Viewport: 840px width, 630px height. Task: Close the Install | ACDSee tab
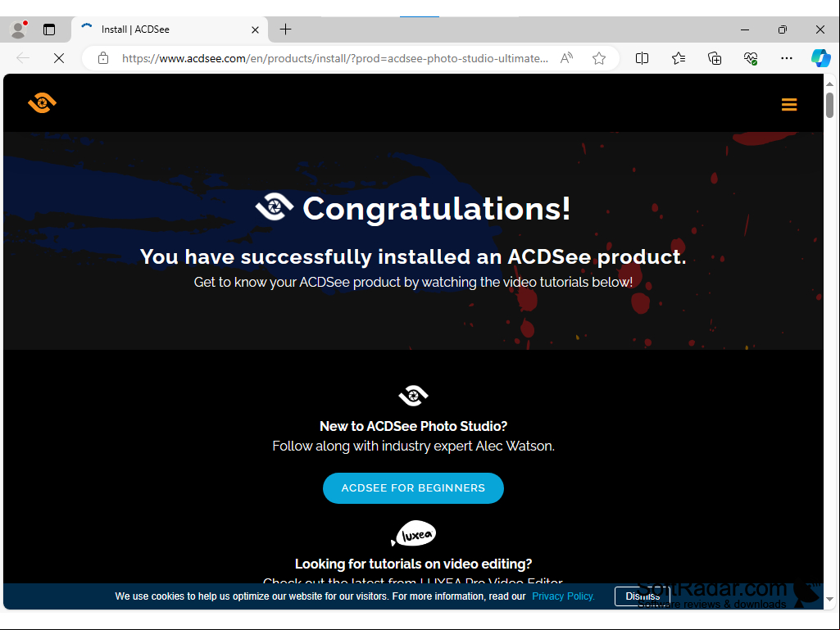(x=256, y=30)
